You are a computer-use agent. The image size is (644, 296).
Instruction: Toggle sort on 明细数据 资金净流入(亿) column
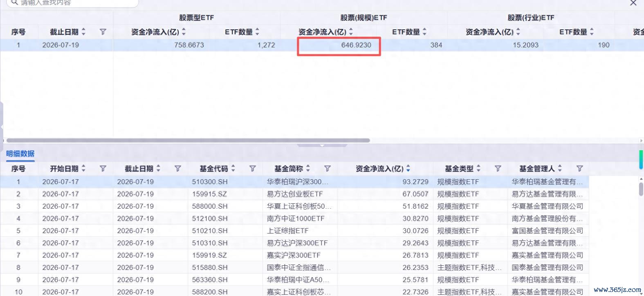[x=408, y=169]
